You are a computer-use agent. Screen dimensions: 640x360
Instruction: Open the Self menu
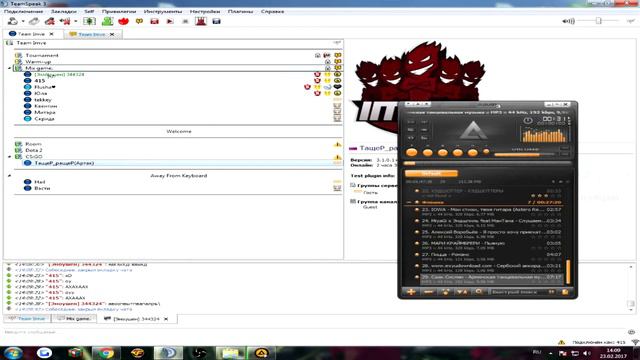point(89,11)
